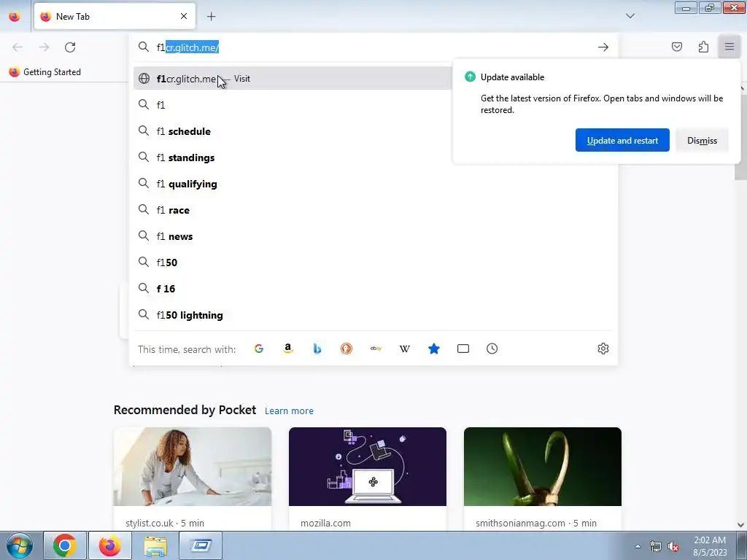
Task: Search this time with eBay icon
Action: (x=376, y=349)
